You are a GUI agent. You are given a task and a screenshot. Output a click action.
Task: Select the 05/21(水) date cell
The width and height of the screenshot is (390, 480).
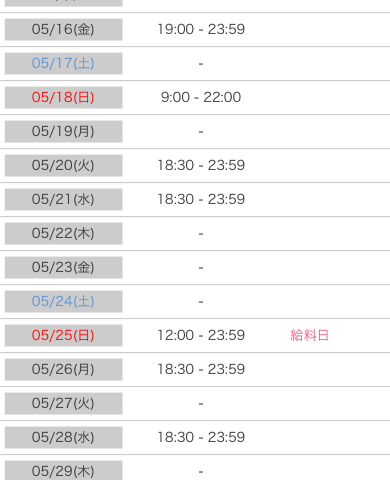click(x=63, y=199)
